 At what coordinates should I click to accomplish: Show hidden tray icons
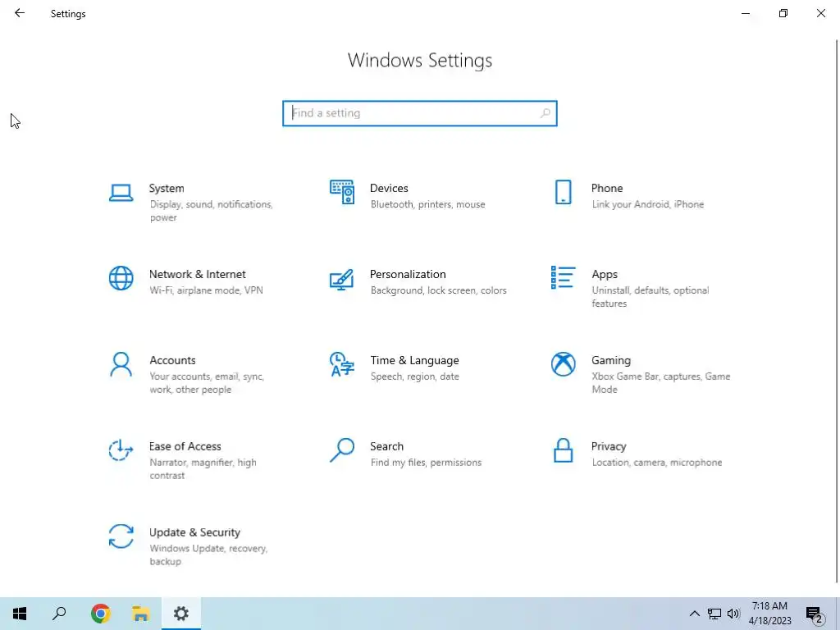(694, 614)
